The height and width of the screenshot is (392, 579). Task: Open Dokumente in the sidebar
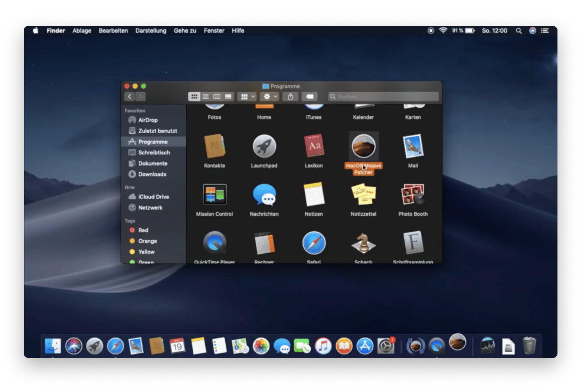[x=153, y=163]
